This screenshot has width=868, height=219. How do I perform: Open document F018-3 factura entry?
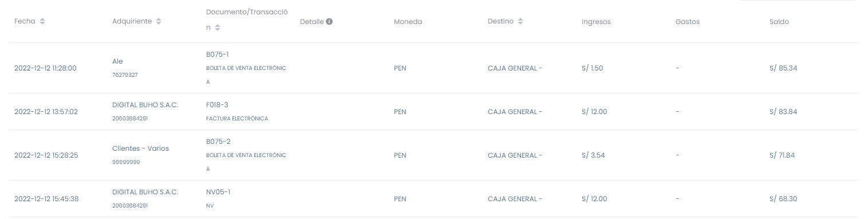[217, 105]
